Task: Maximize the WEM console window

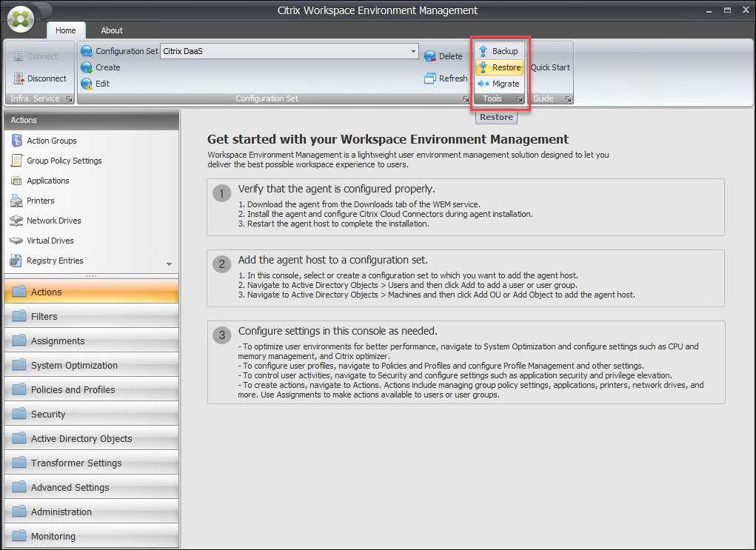Action: coord(727,10)
